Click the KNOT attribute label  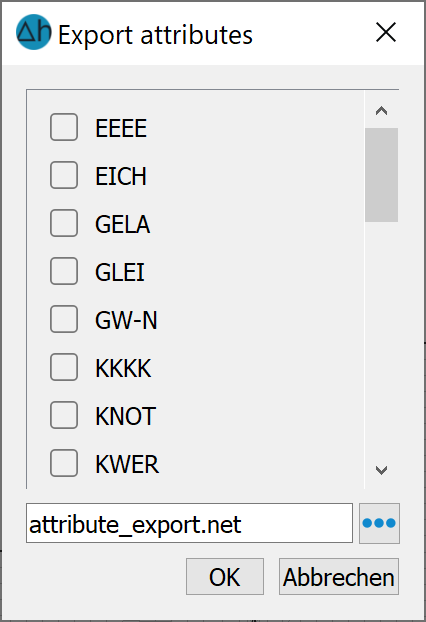(125, 416)
